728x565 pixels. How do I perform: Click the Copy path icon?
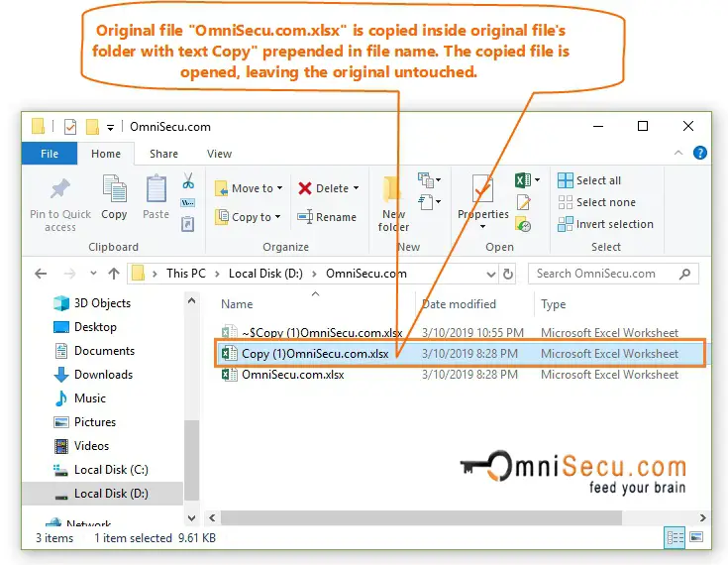(x=187, y=202)
